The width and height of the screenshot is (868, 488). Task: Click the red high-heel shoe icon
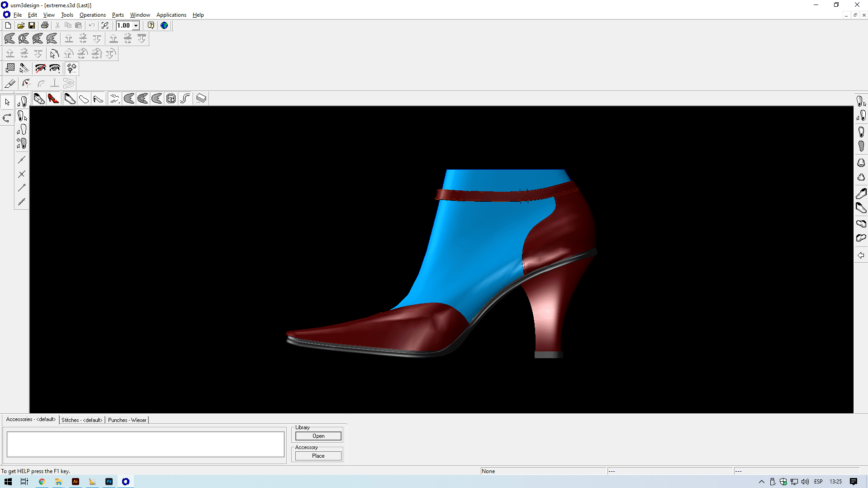pos(53,99)
